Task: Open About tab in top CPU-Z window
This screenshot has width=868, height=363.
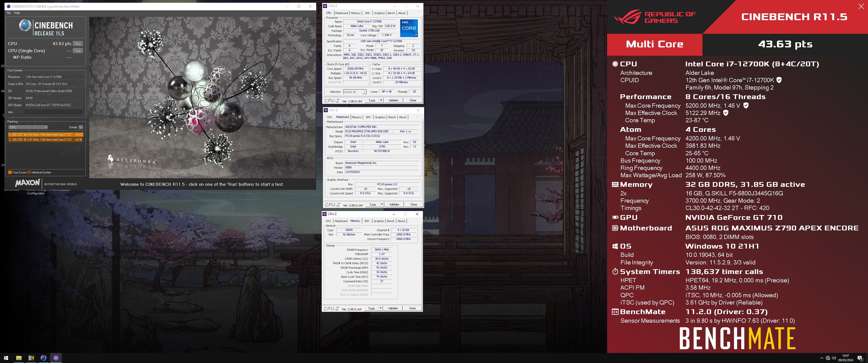Action: [402, 13]
